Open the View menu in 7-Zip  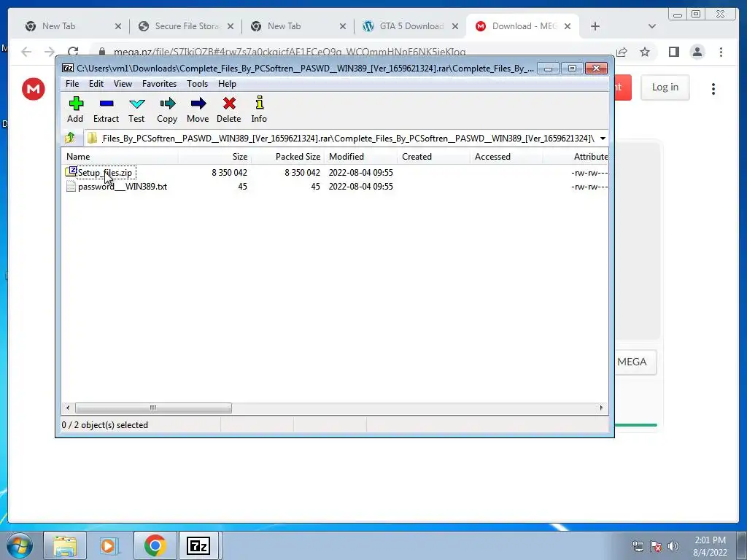[x=123, y=84]
